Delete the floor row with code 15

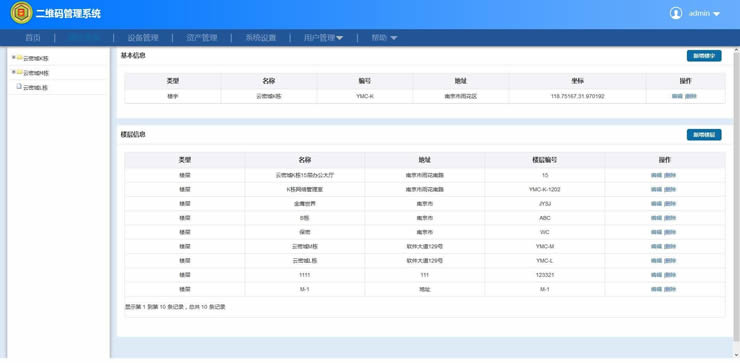coord(670,175)
